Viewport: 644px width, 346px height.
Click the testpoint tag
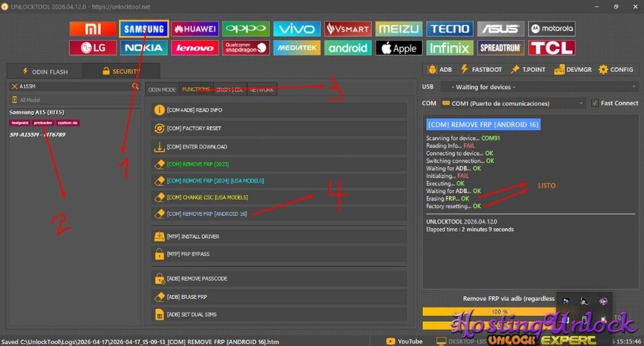(19, 123)
